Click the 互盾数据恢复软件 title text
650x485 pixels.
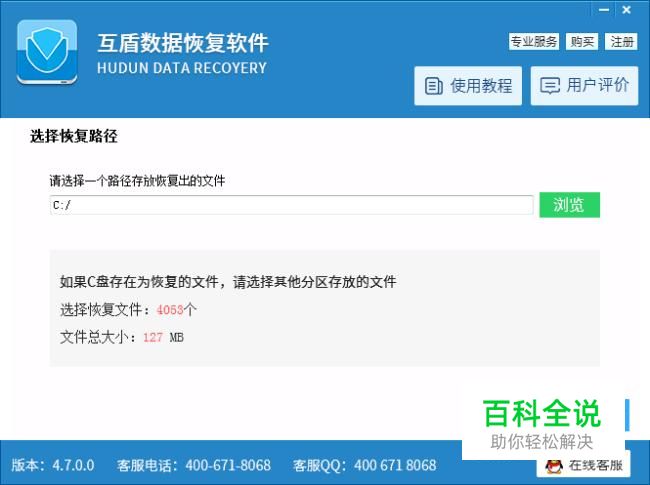point(183,43)
